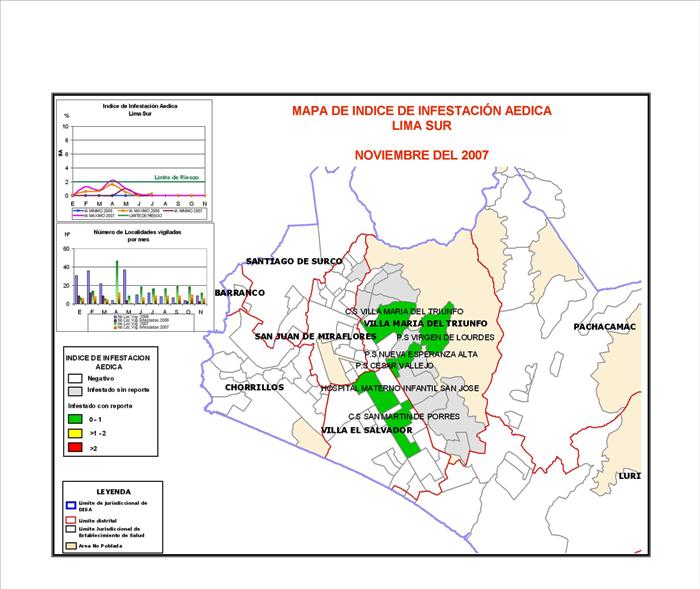Click the tallest green bar for April
The height and width of the screenshot is (589, 700).
(x=117, y=282)
